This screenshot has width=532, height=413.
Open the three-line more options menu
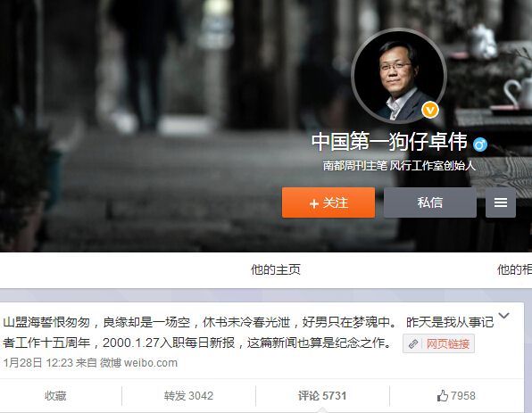501,202
